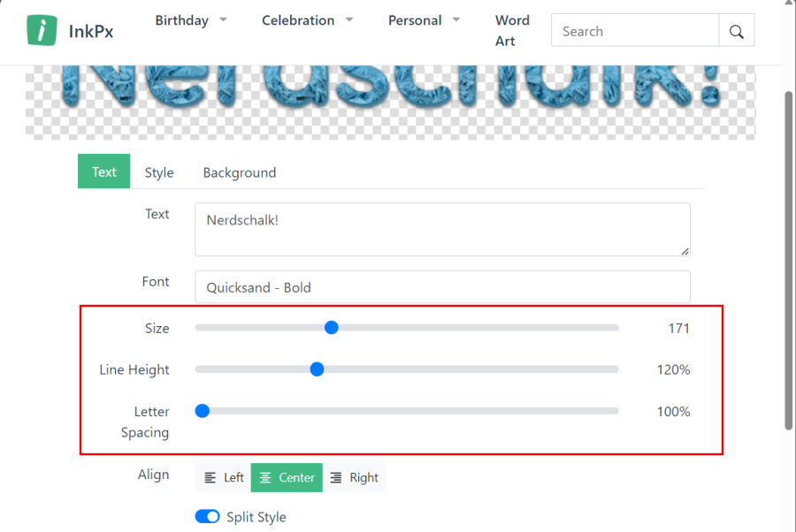Expand the Birthday dropdown menu
This screenshot has height=532, width=796.
coord(191,20)
